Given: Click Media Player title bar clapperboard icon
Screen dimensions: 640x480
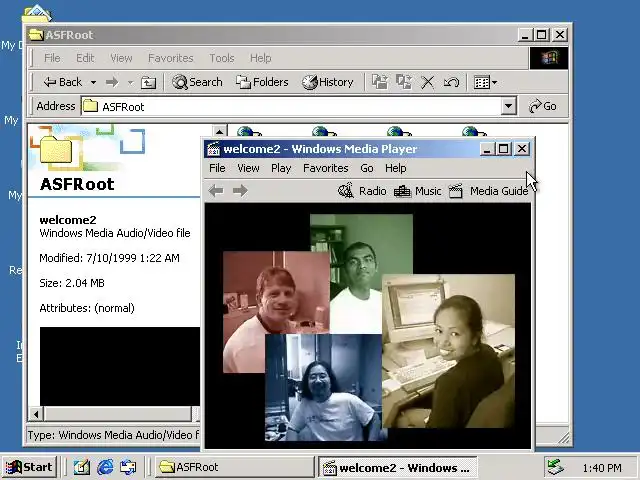Looking at the screenshot, I should 213,149.
